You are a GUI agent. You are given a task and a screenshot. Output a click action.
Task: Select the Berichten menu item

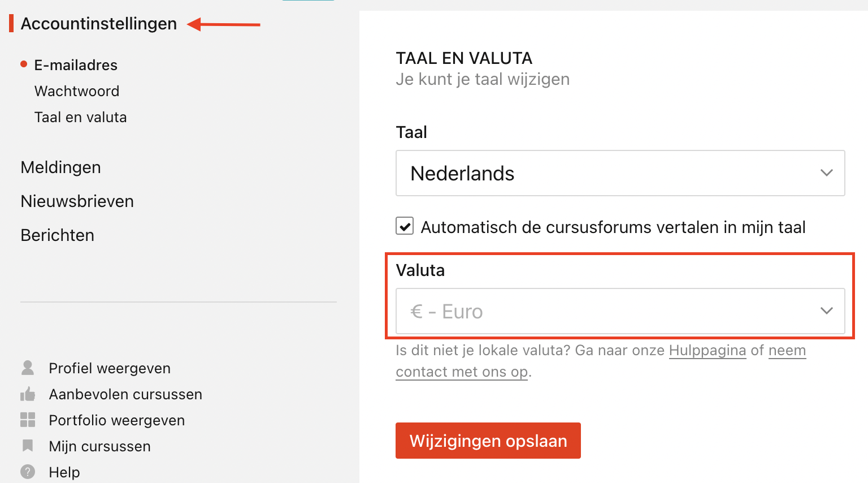57,235
